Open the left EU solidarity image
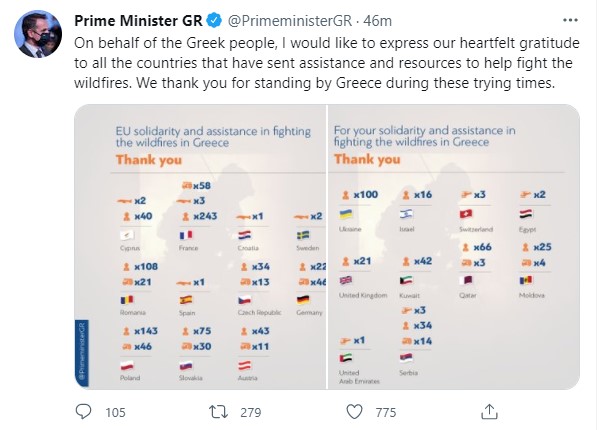 (x=198, y=251)
